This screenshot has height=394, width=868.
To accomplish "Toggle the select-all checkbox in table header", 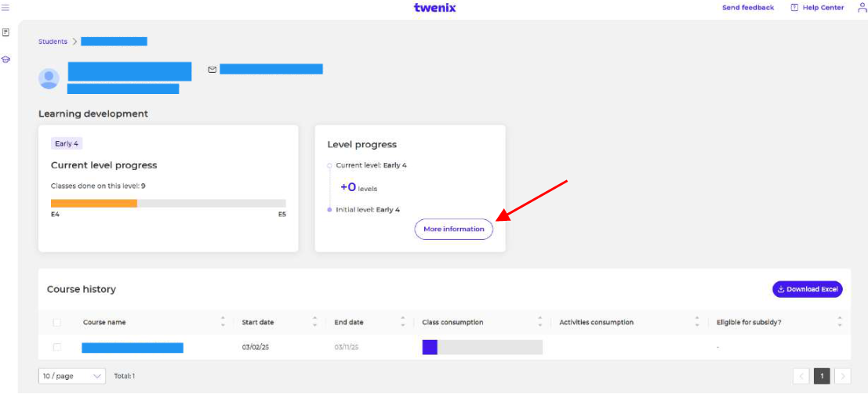I will (x=56, y=322).
